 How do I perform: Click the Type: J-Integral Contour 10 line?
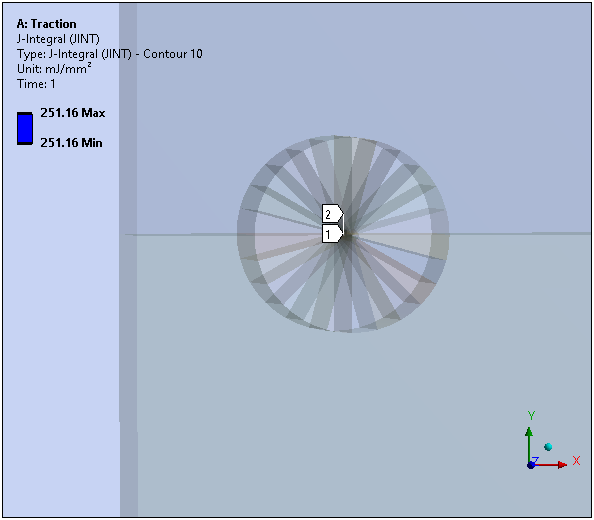(109, 54)
